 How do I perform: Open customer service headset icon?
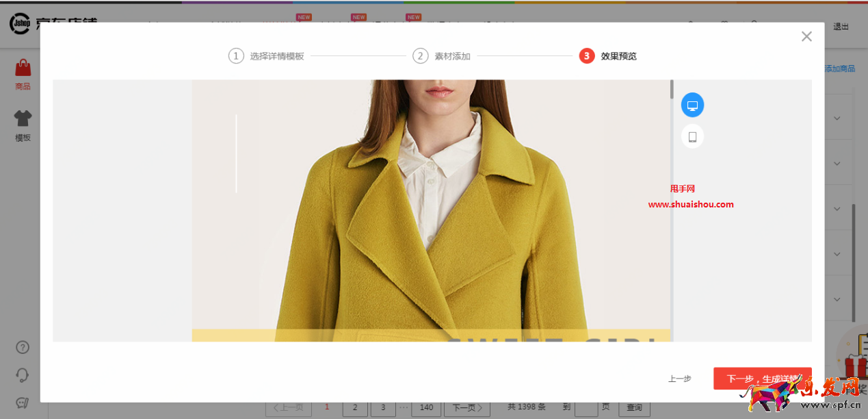(x=23, y=375)
